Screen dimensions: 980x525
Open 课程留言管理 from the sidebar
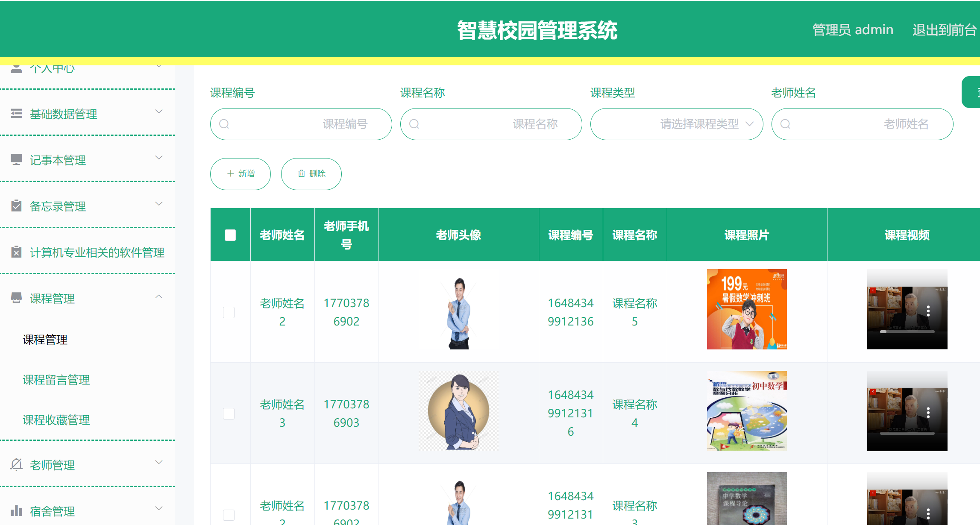56,379
